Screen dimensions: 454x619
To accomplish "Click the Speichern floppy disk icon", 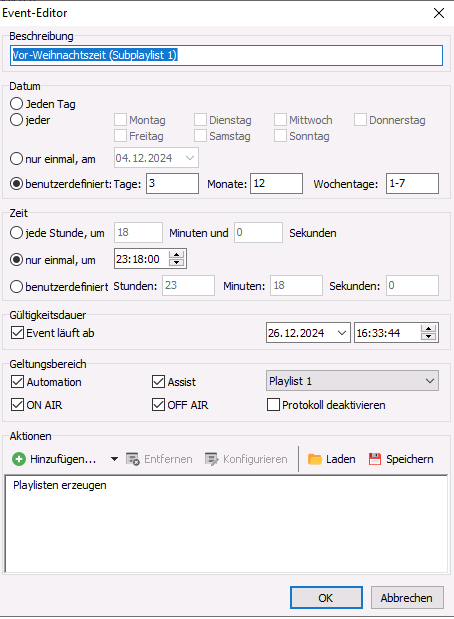I will pyautogui.click(x=375, y=459).
